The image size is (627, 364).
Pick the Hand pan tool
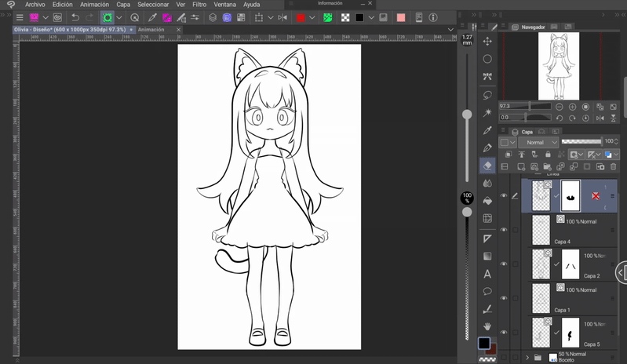tap(487, 326)
